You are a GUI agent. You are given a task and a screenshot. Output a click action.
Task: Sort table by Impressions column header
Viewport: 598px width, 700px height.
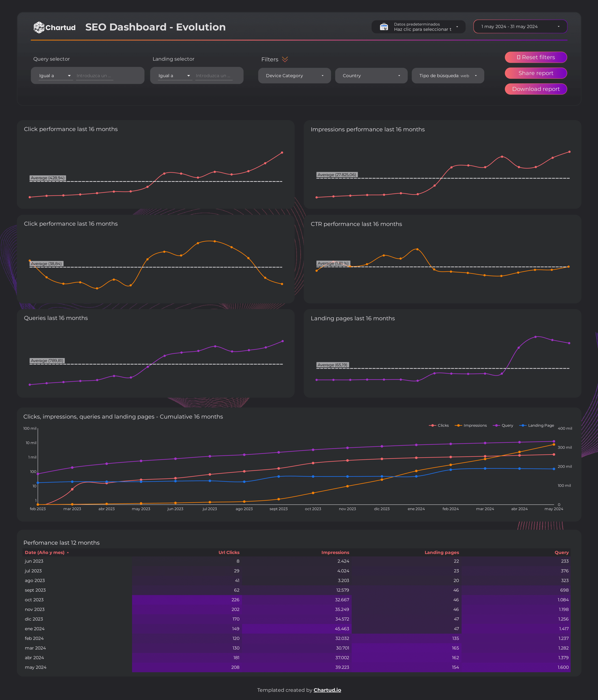(x=335, y=553)
